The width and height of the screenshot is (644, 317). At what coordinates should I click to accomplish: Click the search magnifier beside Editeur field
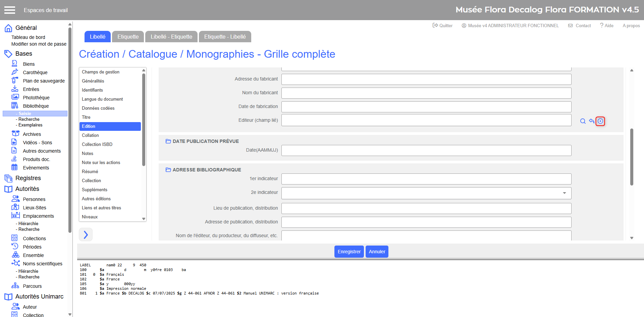(583, 121)
